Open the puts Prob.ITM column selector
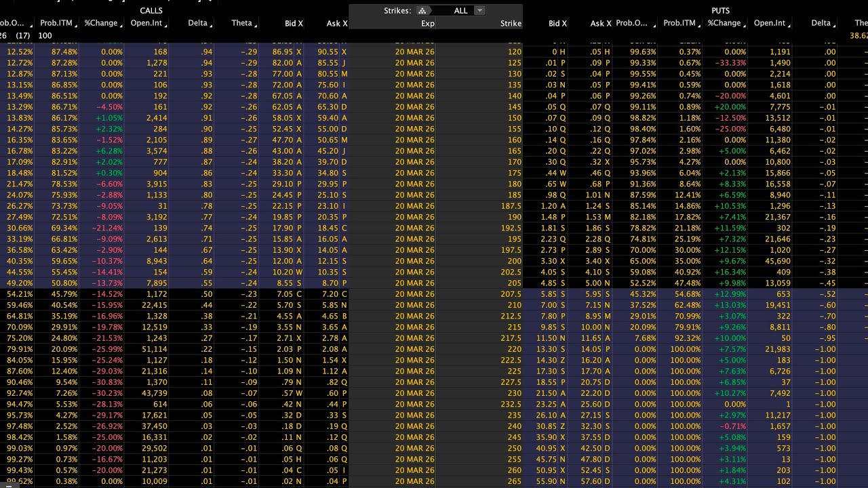Screen dimensions: 868x488 coord(700,25)
